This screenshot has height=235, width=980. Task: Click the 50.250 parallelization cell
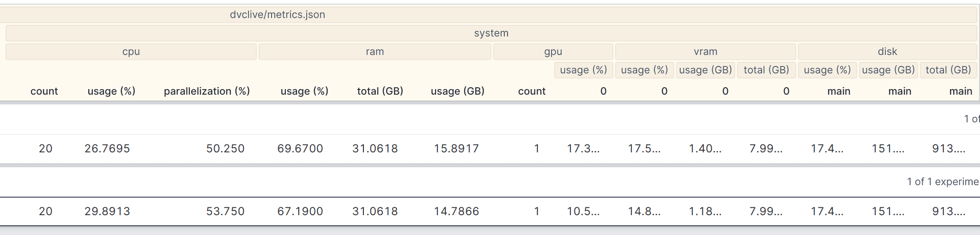[x=225, y=149]
